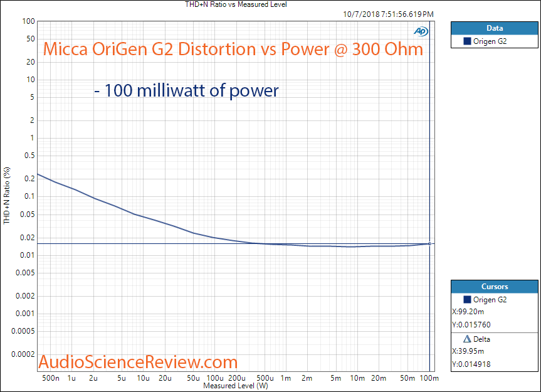Click the AP logo icon in graph corner
Image resolution: width=541 pixels, height=392 pixels.
point(421,31)
